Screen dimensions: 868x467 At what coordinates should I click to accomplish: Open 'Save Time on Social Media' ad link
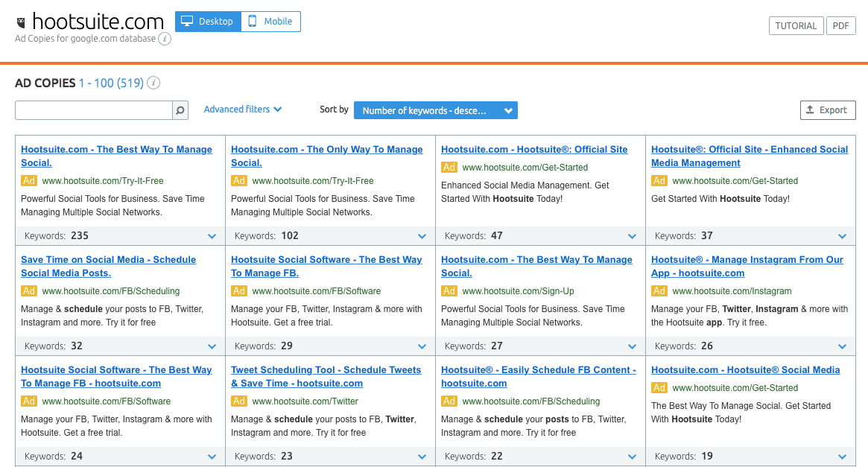(x=109, y=266)
